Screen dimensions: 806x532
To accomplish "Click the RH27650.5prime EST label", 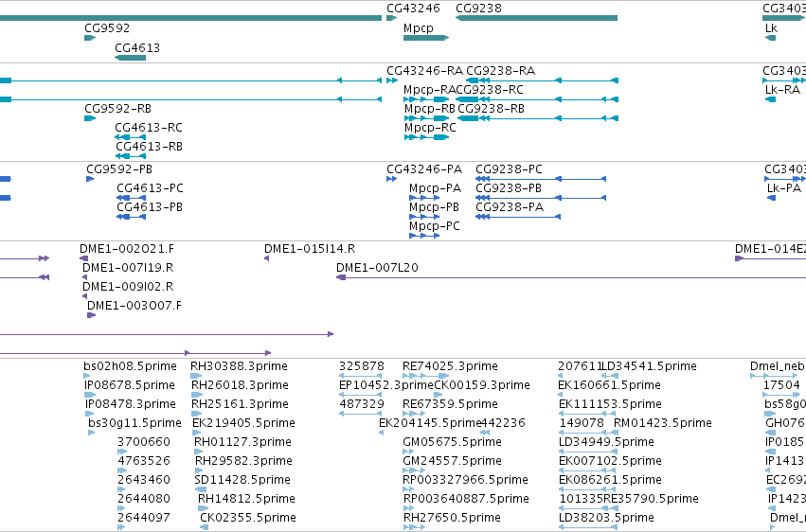I will tap(453, 519).
